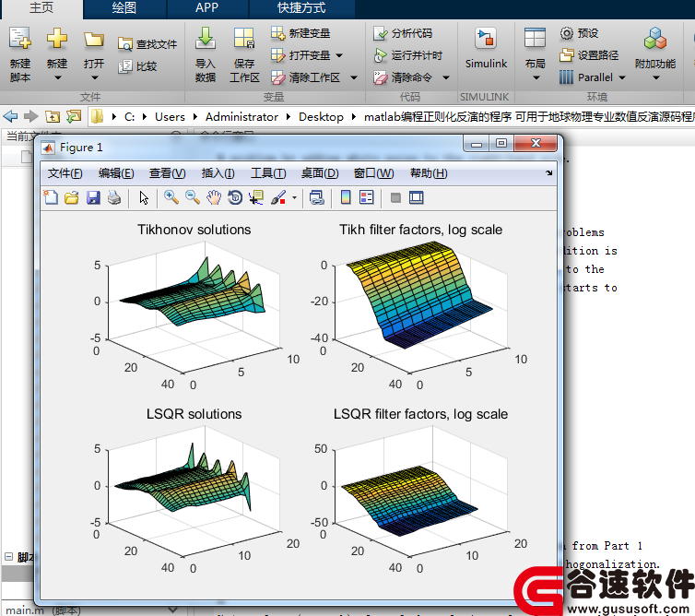Click Desktop in the path bar

tap(321, 116)
